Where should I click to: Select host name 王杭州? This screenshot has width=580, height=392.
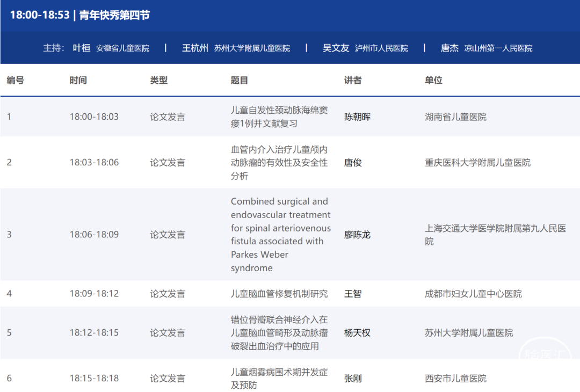(195, 48)
